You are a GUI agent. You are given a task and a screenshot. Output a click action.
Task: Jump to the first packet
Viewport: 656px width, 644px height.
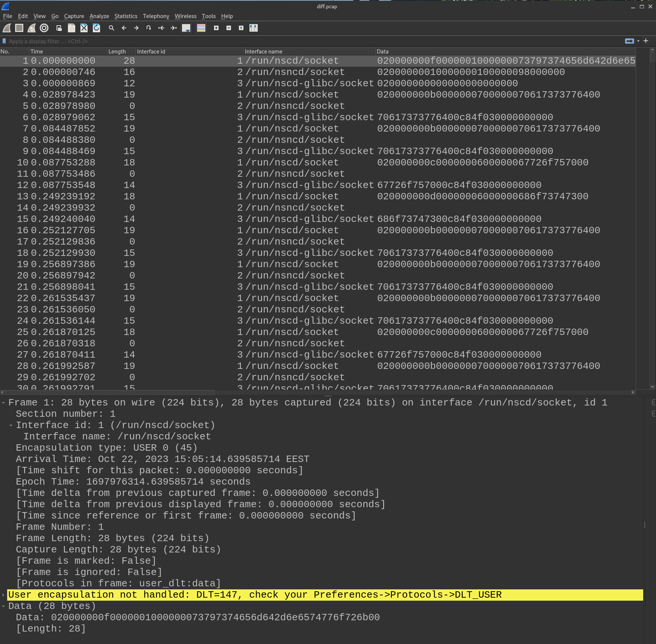click(161, 28)
